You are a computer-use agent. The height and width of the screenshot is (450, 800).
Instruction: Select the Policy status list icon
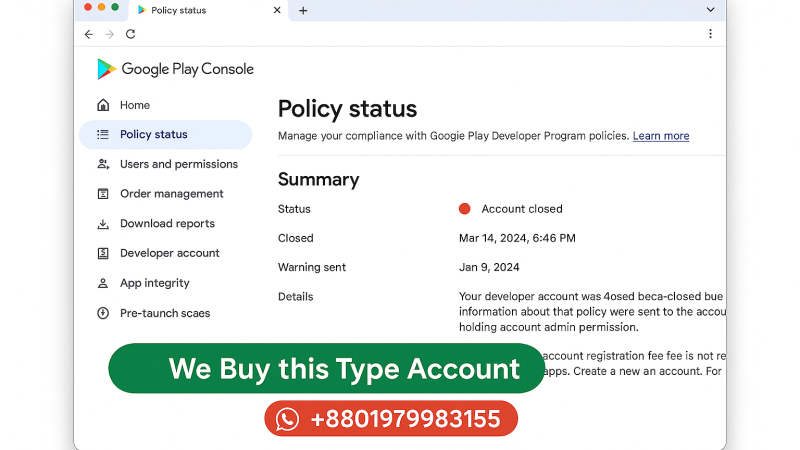click(x=103, y=134)
